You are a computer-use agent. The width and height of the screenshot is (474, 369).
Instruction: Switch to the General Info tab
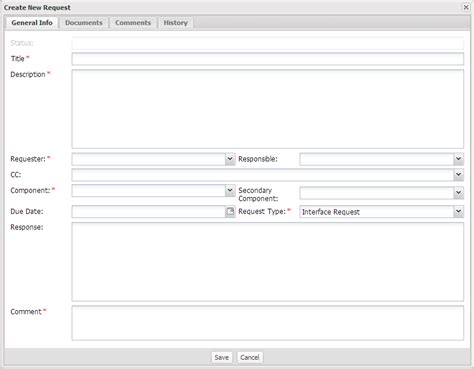tap(32, 23)
